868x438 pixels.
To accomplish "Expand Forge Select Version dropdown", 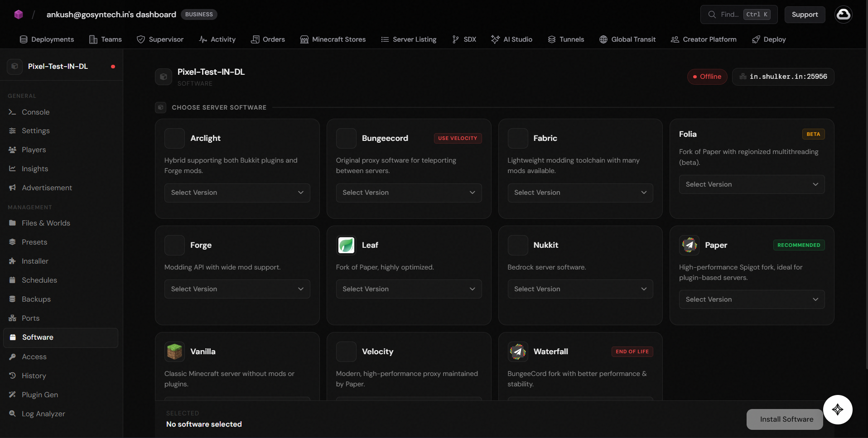I will [x=237, y=289].
